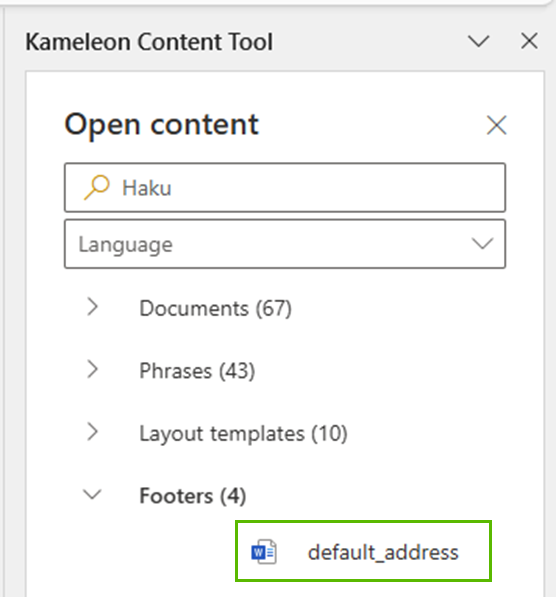Click the Open content heading

[x=162, y=125]
